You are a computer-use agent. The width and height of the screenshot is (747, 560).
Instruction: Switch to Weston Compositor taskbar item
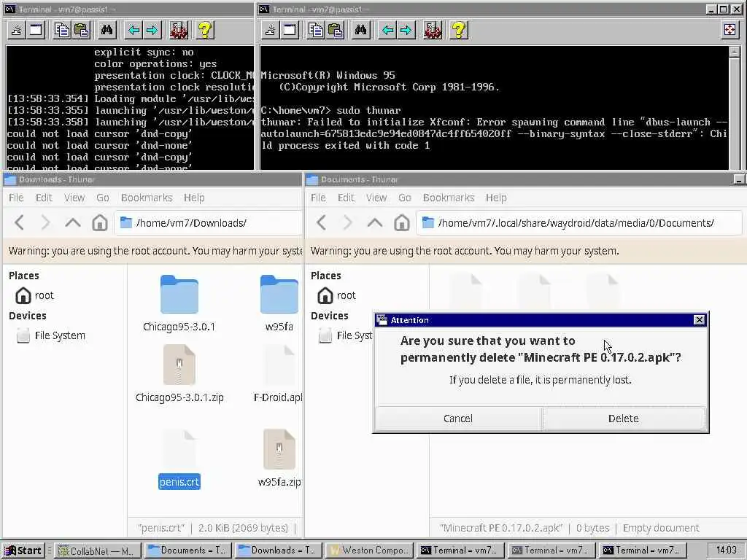pyautogui.click(x=370, y=551)
